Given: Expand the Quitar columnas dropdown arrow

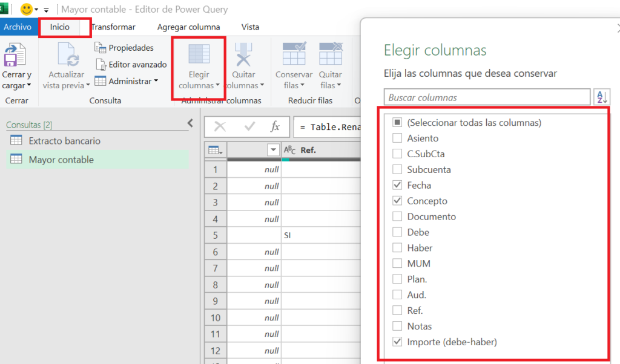Looking at the screenshot, I should pyautogui.click(x=262, y=85).
